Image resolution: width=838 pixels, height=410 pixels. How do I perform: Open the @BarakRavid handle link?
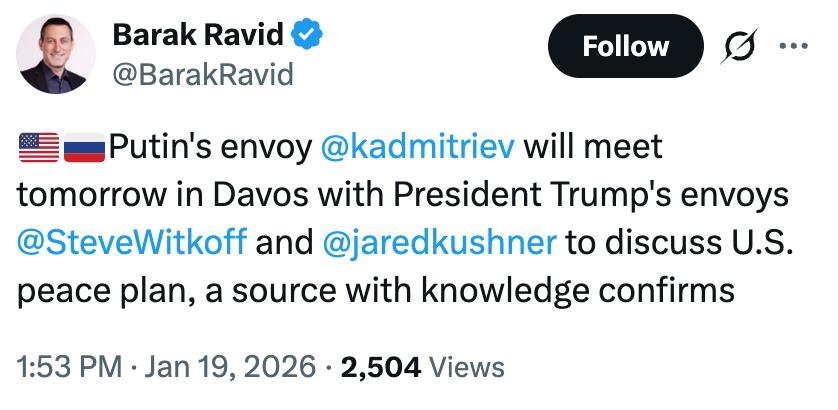click(x=203, y=74)
